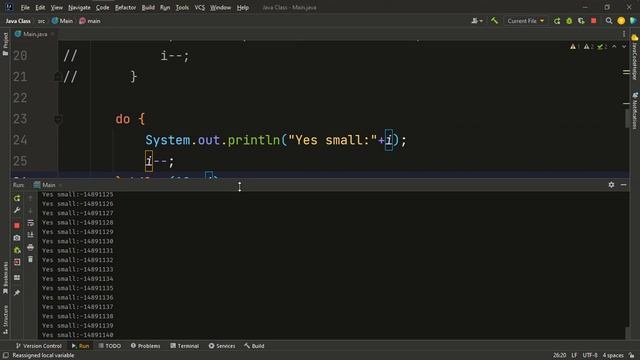
Task: Open run configuration wrench icon
Action: click(x=17, y=210)
